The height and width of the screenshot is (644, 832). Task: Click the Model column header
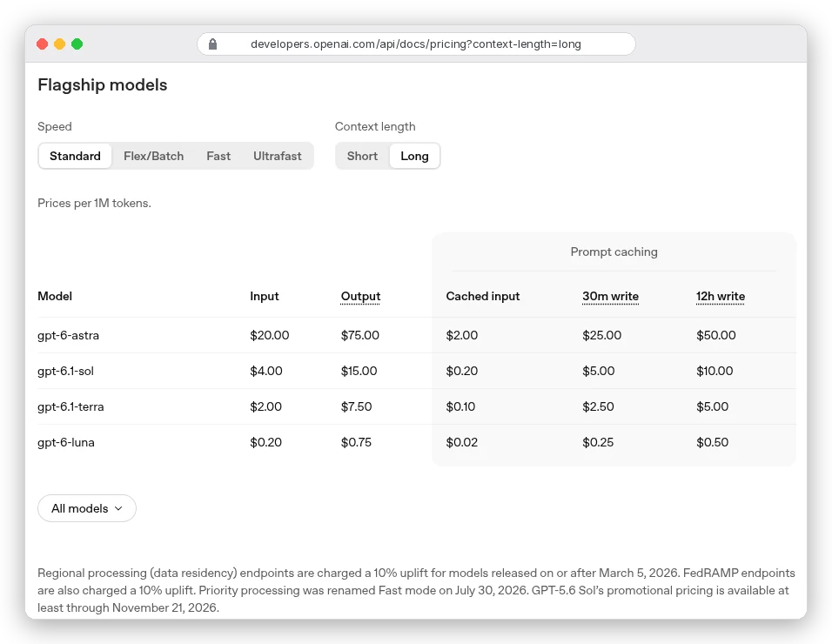coord(55,296)
